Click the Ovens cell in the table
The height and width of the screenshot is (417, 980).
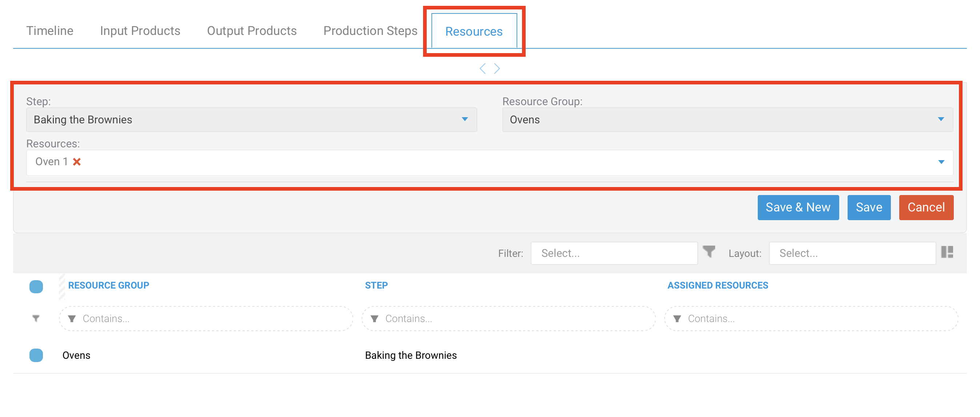[76, 356]
